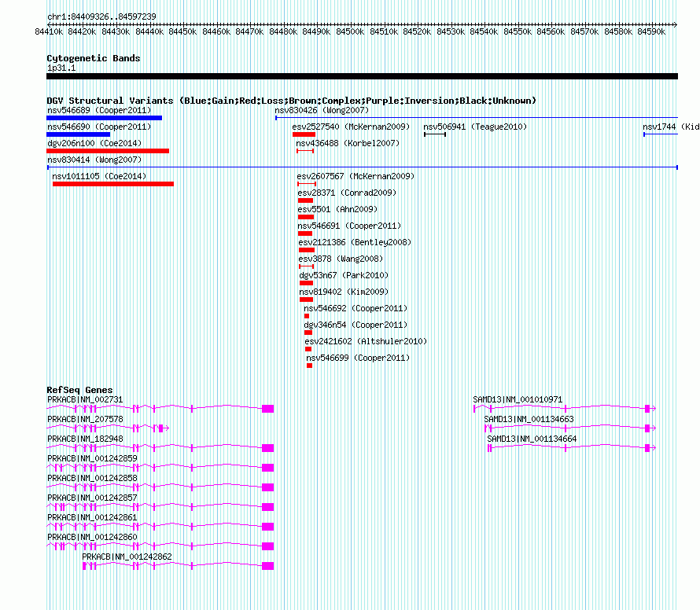This screenshot has height=610, width=700.
Task: Select variant label nsv546689 (Cooper2011)
Action: coord(99,110)
